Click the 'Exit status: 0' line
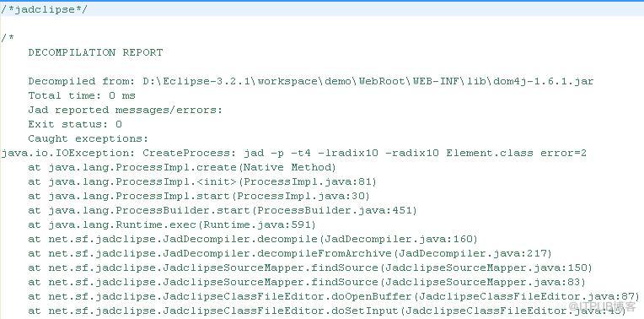This screenshot has height=319, width=644. tap(75, 124)
